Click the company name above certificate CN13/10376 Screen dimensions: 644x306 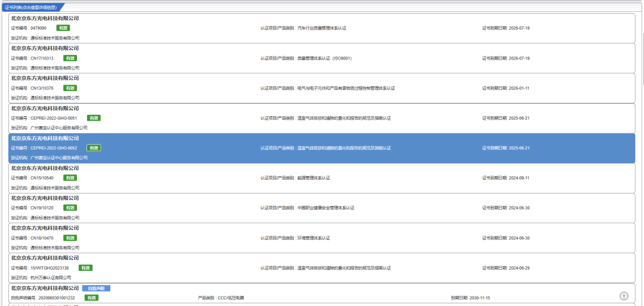[45, 79]
